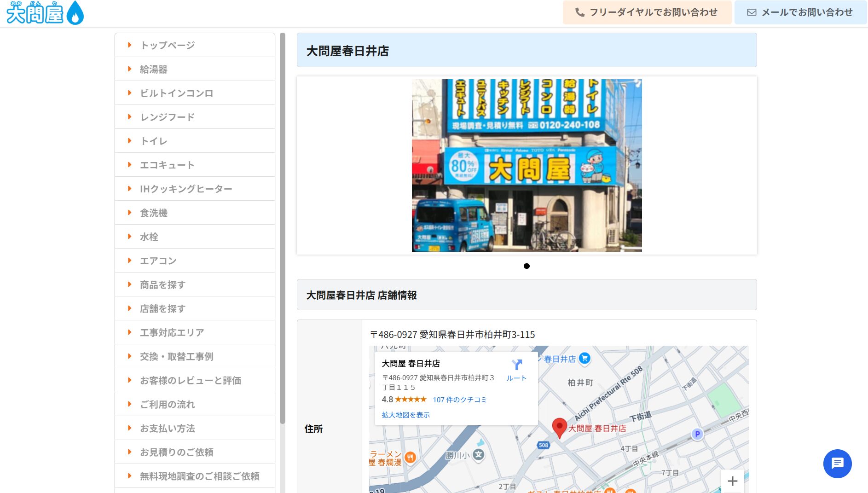Click the メールでお問い合わせ button

(800, 12)
